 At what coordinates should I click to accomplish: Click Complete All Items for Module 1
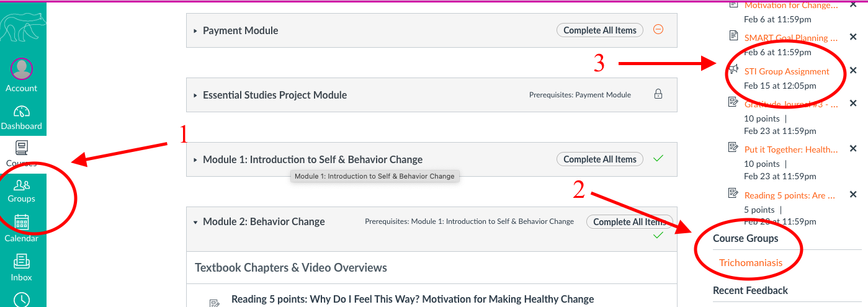(600, 159)
